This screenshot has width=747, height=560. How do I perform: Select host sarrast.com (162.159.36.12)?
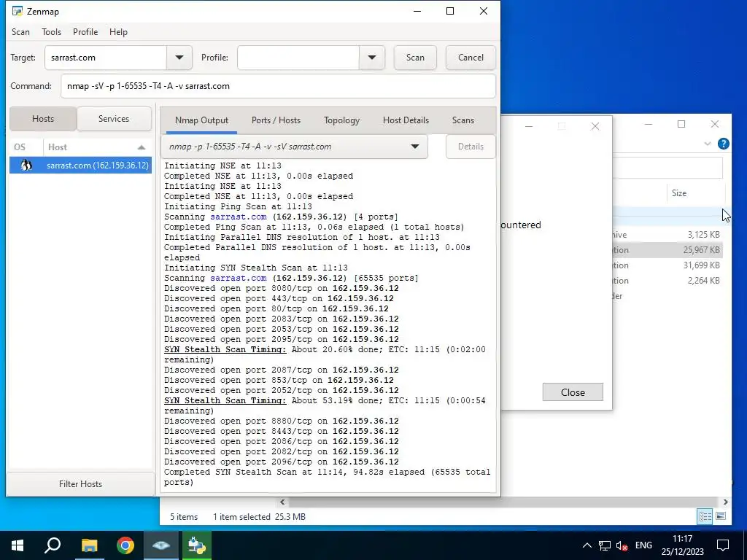[80, 166]
